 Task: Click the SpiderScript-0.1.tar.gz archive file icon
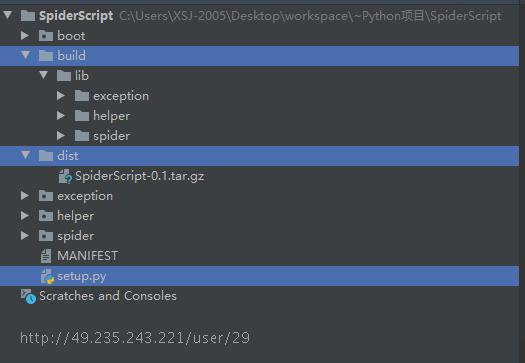tap(65, 176)
